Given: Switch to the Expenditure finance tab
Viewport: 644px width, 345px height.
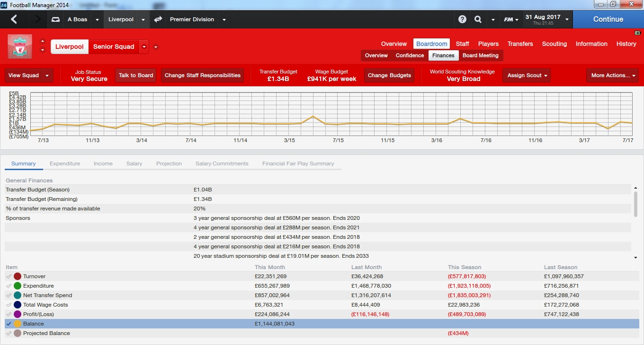Looking at the screenshot, I should 65,163.
